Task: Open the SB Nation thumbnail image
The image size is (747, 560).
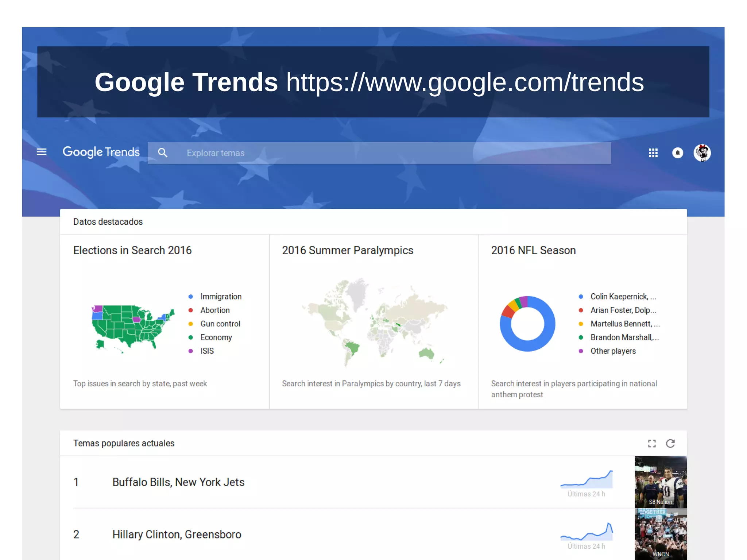Action: (x=661, y=482)
